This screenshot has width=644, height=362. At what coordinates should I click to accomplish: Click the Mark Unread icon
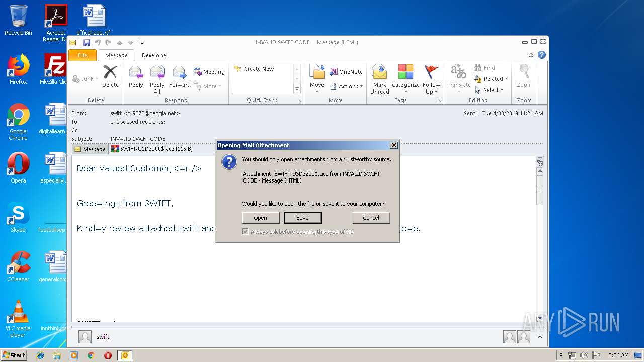379,72
